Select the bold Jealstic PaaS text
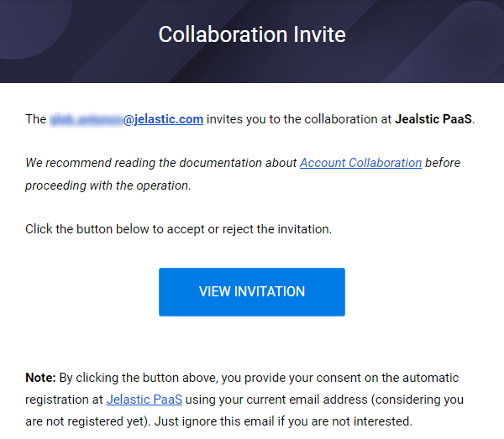The width and height of the screenshot is (504, 439). [x=433, y=119]
